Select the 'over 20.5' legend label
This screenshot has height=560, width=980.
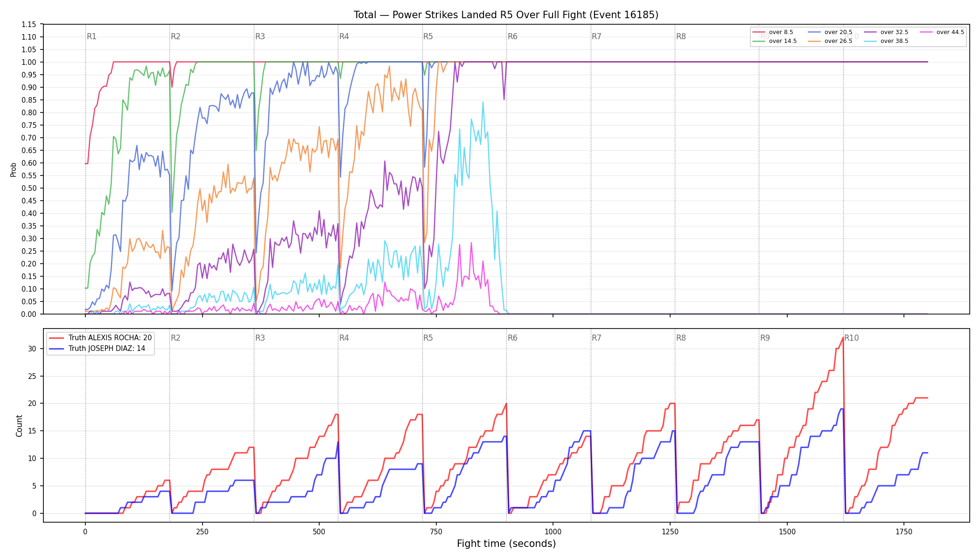[x=838, y=32]
